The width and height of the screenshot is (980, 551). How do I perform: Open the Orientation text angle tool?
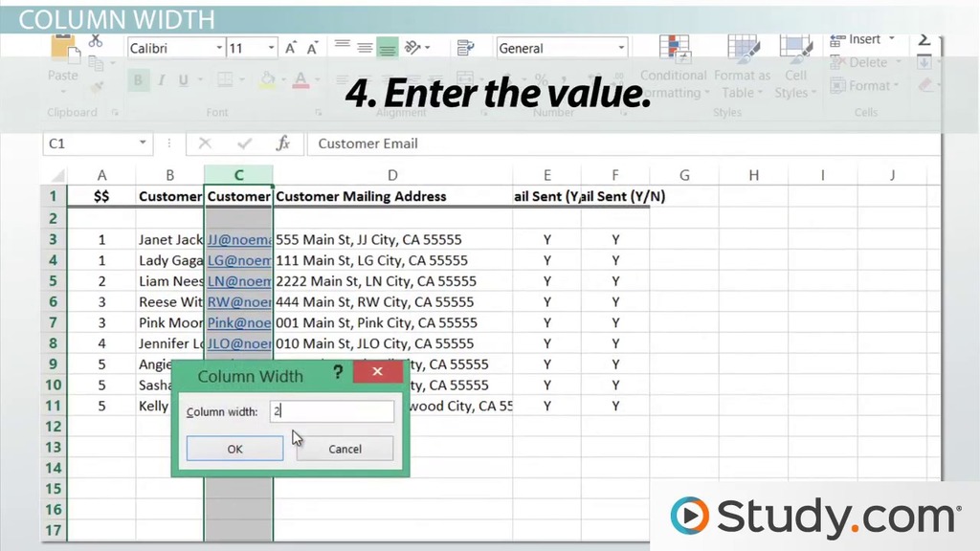pos(413,48)
